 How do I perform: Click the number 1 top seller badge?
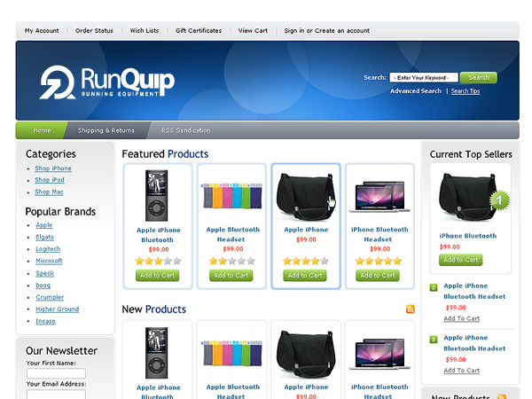(500, 200)
